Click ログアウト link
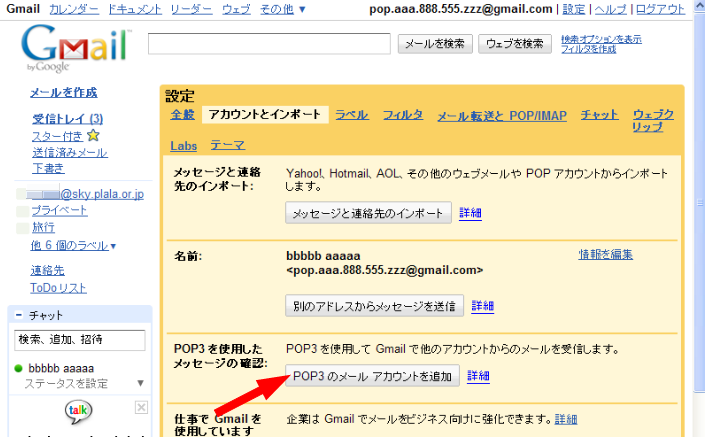The width and height of the screenshot is (705, 437). [x=660, y=9]
